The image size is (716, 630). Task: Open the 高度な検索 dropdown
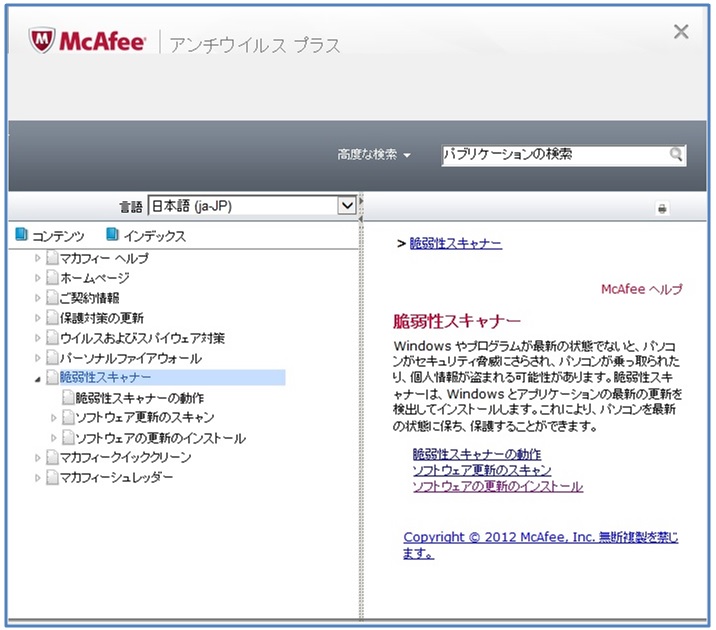(x=374, y=155)
